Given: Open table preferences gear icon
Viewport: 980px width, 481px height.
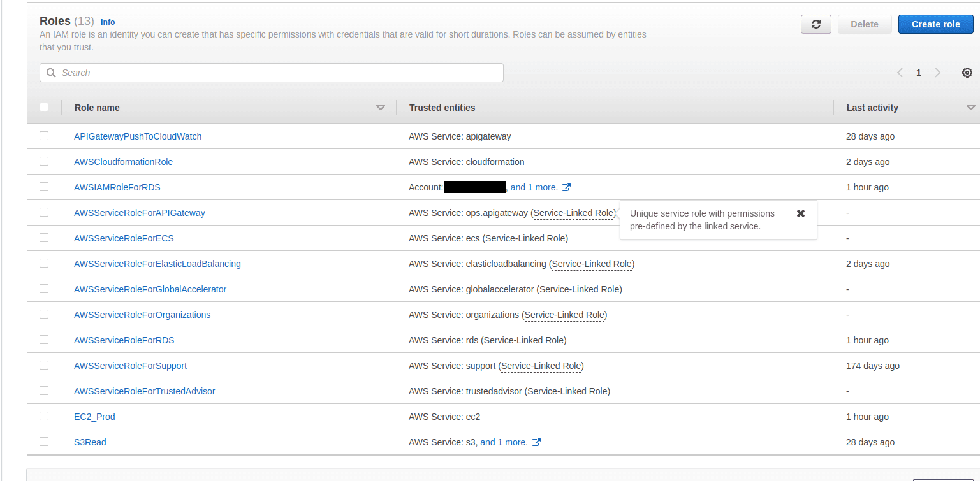Looking at the screenshot, I should coord(967,73).
